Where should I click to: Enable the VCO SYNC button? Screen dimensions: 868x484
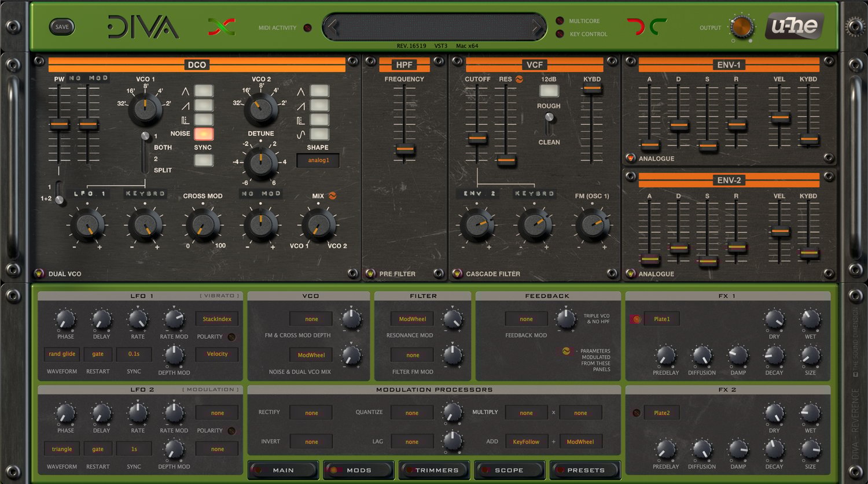pos(204,160)
